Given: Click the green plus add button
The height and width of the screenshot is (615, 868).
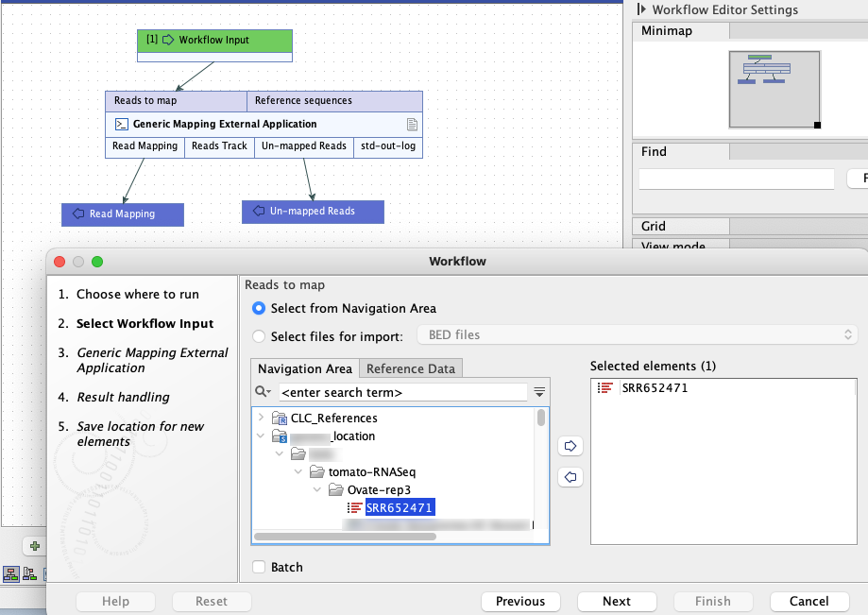Looking at the screenshot, I should point(34,546).
